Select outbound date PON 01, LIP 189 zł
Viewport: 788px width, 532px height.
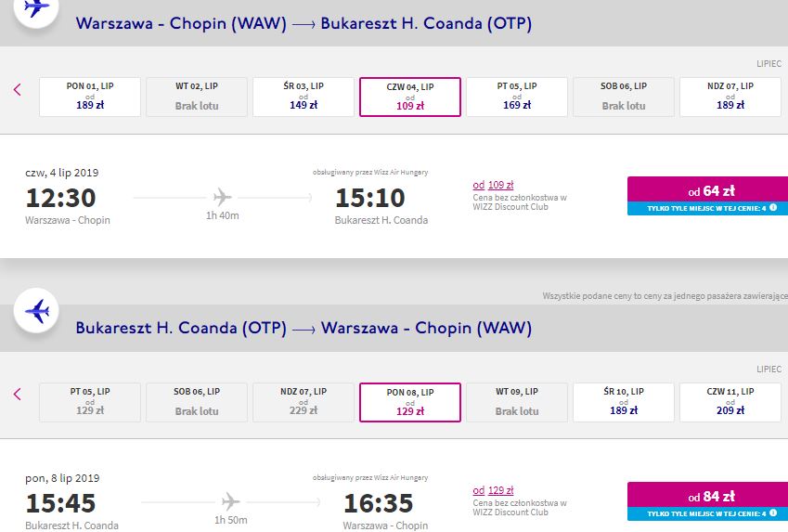[90, 97]
